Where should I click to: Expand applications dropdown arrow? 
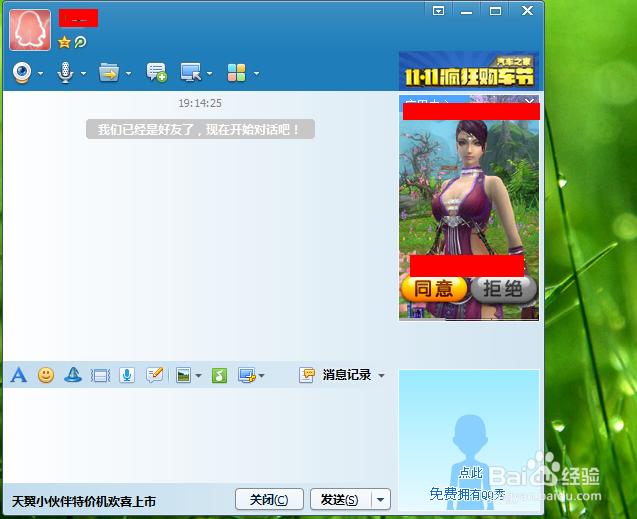[256, 74]
